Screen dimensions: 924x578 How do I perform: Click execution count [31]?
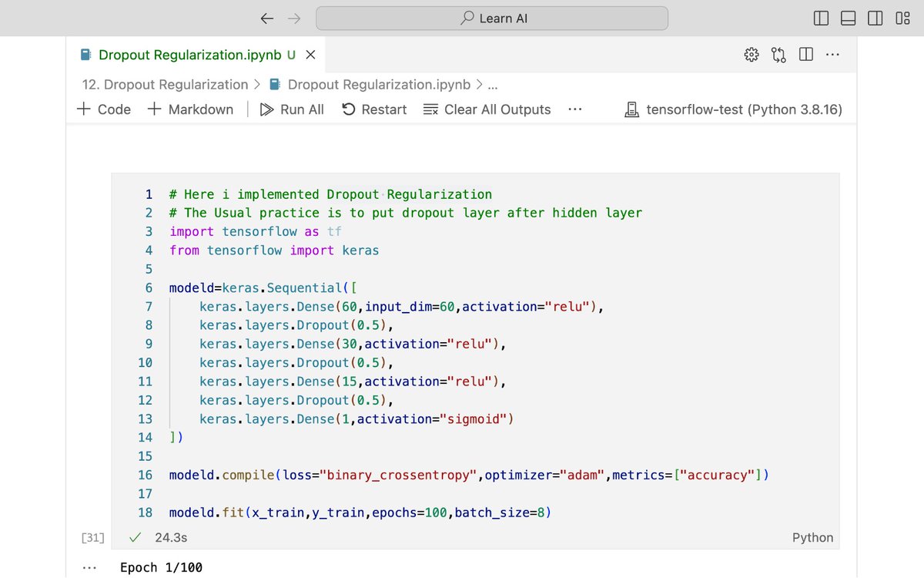93,538
